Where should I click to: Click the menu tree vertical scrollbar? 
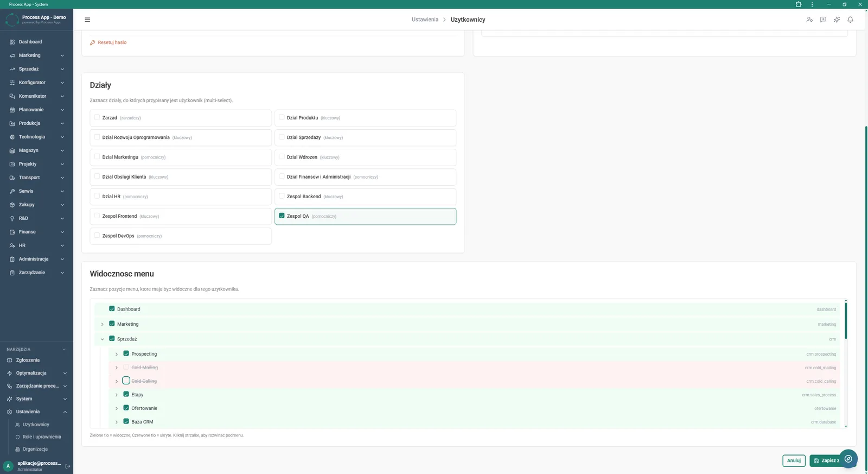point(846,321)
